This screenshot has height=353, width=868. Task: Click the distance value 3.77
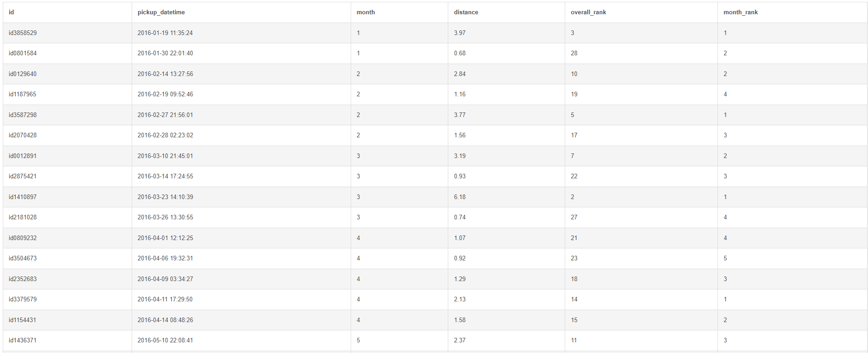(x=460, y=115)
